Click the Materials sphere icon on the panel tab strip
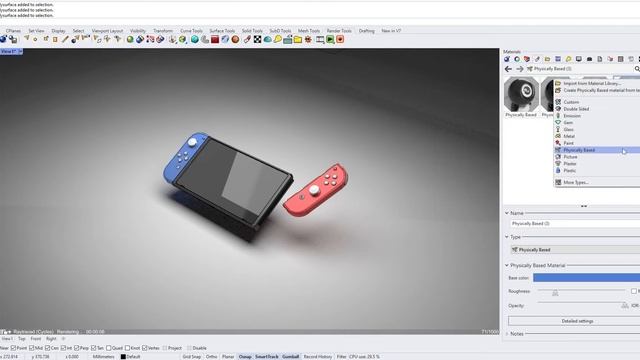Screen dimensions: 640x360 point(507,59)
